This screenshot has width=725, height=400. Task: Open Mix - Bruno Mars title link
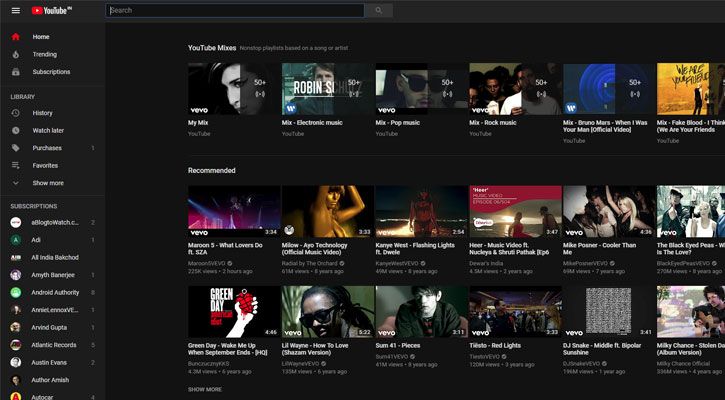coord(605,126)
